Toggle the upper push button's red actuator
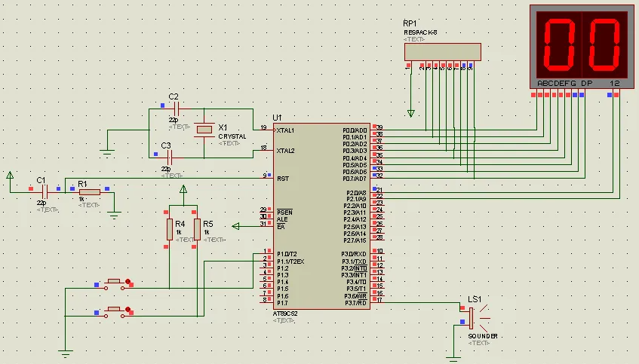This screenshot has width=639, height=364. (128, 281)
